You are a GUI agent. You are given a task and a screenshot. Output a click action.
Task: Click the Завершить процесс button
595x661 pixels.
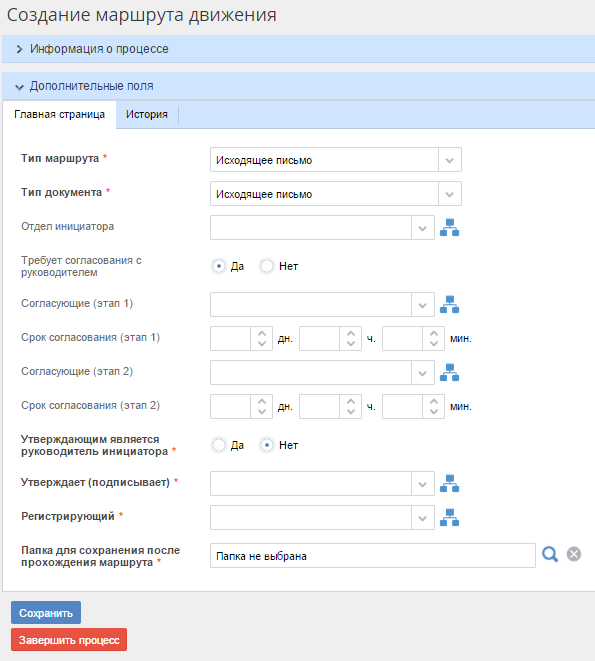pyautogui.click(x=69, y=640)
